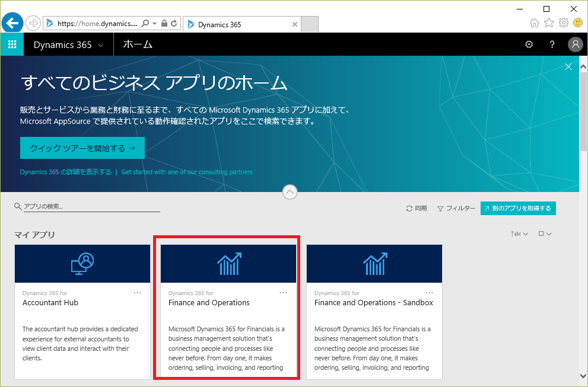Open the help question mark icon
Viewport: 588px width, 387px height.
tap(552, 44)
